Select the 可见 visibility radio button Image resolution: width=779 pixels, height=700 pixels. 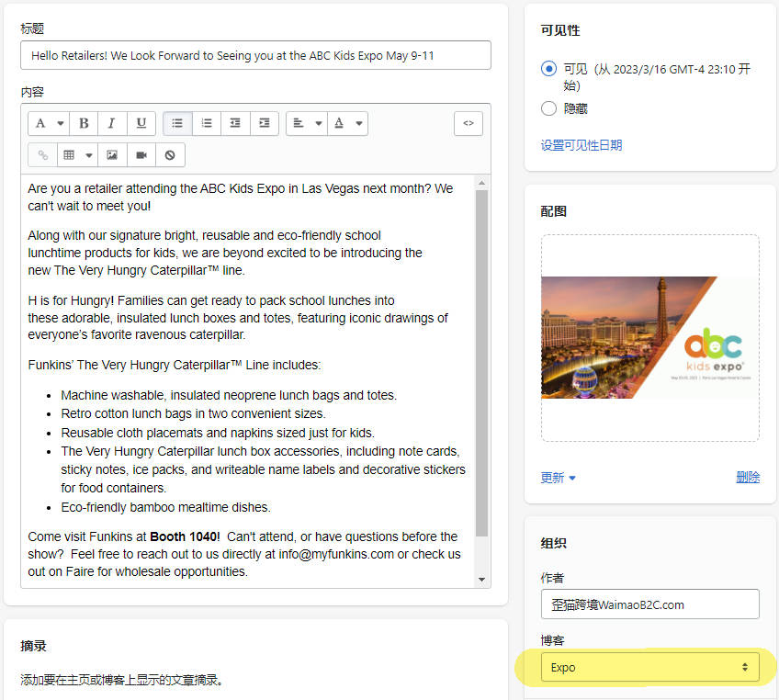pyautogui.click(x=548, y=69)
